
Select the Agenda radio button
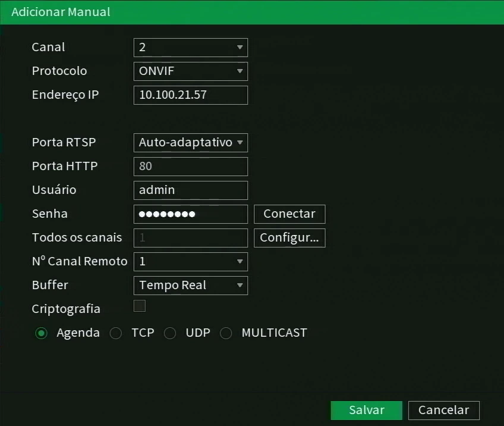pos(41,333)
